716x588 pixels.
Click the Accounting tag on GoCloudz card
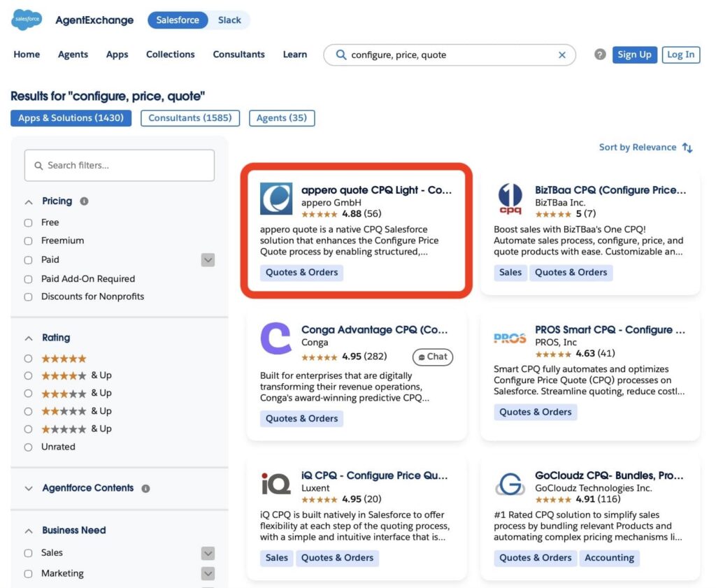click(x=609, y=558)
